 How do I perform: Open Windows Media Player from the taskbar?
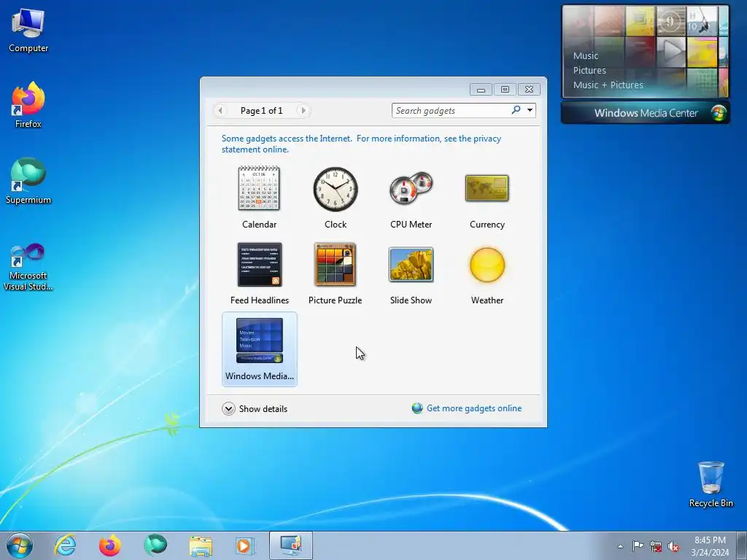(x=246, y=545)
